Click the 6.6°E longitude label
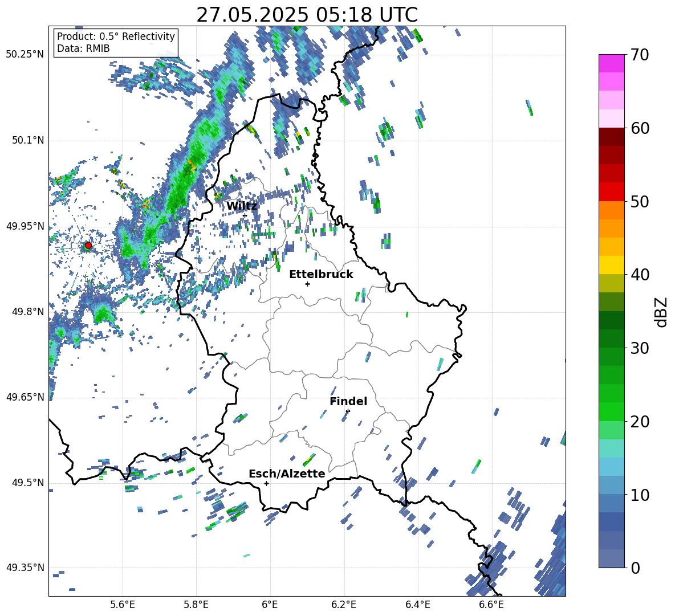 click(491, 605)
